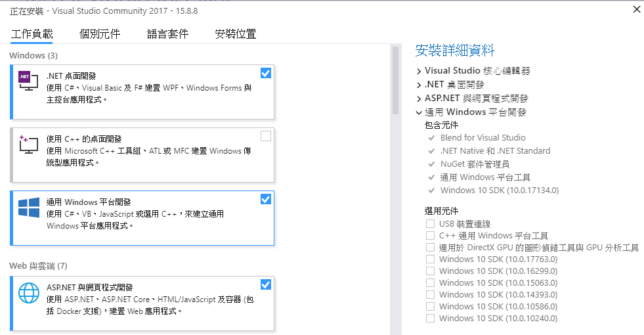
Task: Click the Windows logo icon of the UWP workload
Action: pos(29,208)
